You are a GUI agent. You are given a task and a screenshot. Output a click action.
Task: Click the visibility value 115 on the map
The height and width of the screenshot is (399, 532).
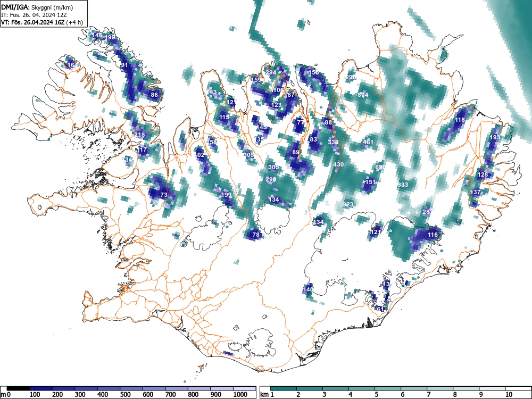pyautogui.click(x=224, y=117)
